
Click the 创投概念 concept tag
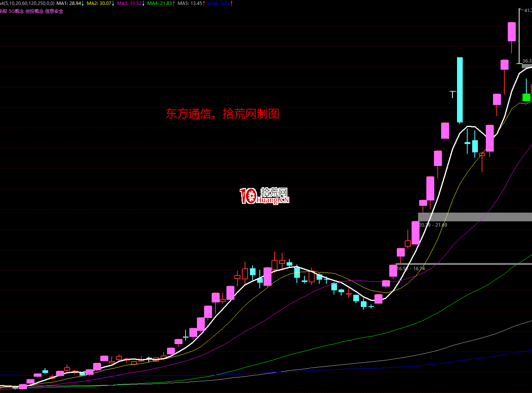click(34, 11)
